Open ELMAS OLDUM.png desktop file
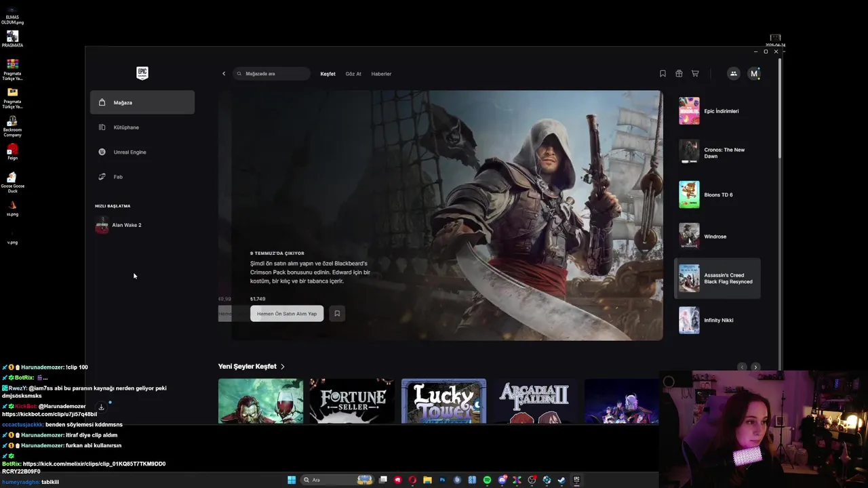The height and width of the screenshot is (488, 868). 12,15
